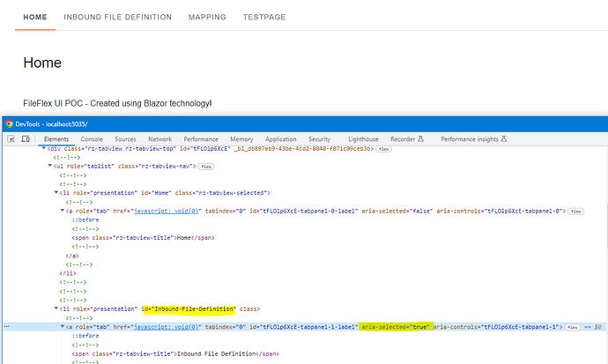Click the aria-selected="false" attribute
The width and height of the screenshot is (608, 364).
397,211
